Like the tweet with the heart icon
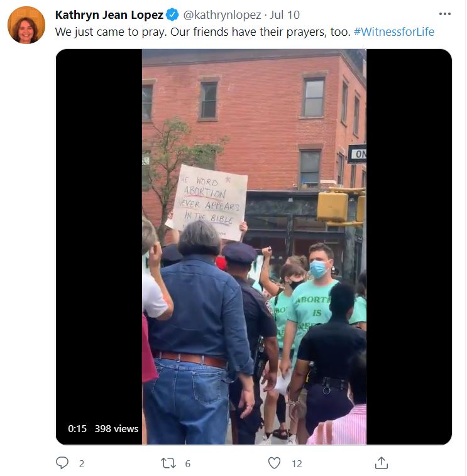Image resolution: width=467 pixels, height=476 pixels. (275, 463)
